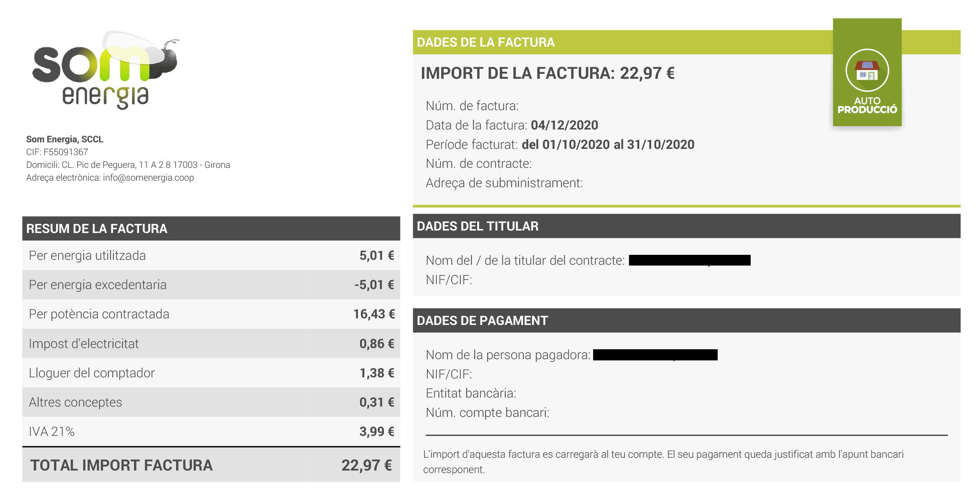
Task: Click the CIF F55091367 company text
Action: [57, 152]
